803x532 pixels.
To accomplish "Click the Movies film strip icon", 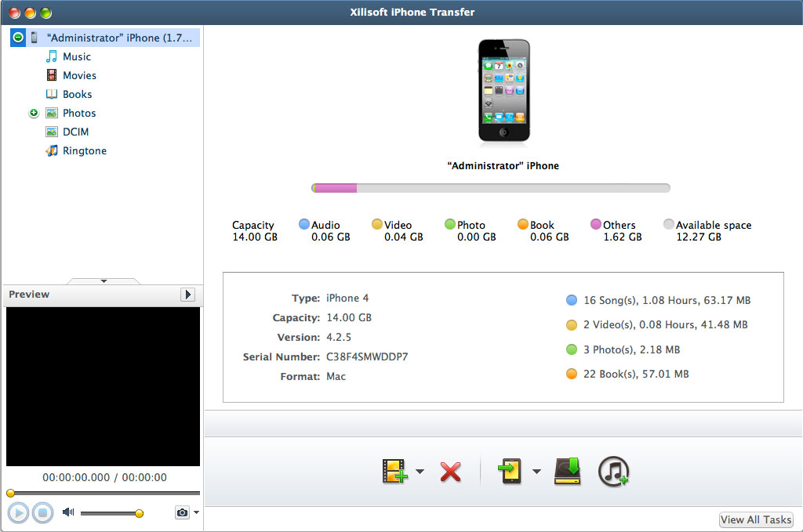I will 52,75.
